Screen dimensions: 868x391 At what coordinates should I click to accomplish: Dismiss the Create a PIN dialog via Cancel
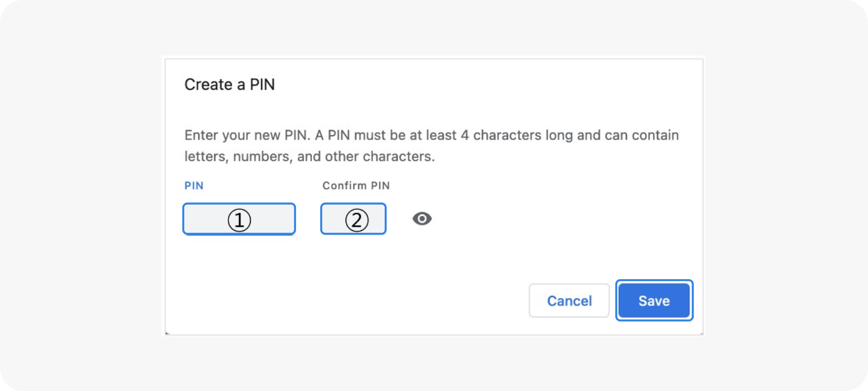coord(569,300)
